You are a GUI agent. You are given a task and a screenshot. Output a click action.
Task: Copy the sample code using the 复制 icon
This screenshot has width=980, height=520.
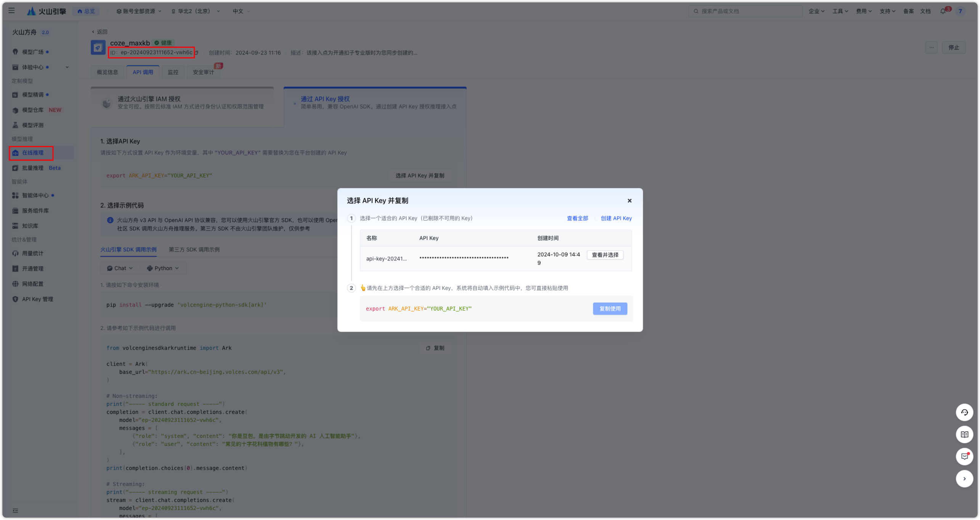(435, 348)
